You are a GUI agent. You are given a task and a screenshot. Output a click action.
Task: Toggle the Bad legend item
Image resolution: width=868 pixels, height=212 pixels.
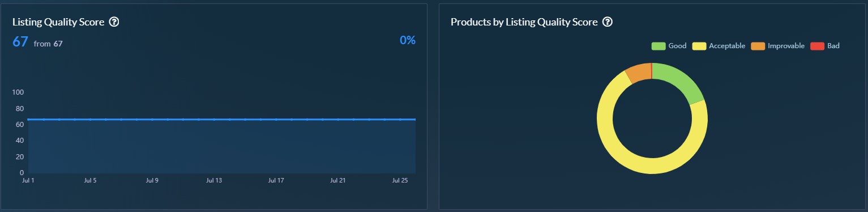click(x=825, y=46)
